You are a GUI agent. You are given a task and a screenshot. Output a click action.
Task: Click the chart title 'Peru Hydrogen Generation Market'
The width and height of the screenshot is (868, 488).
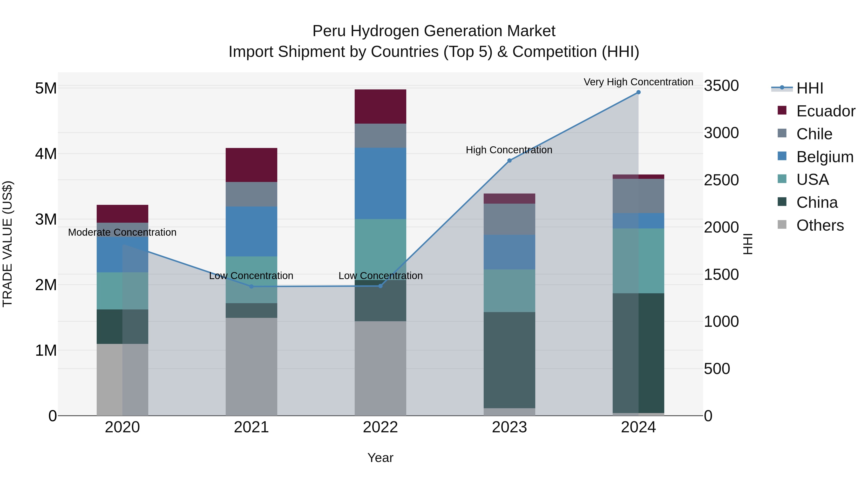click(x=434, y=31)
